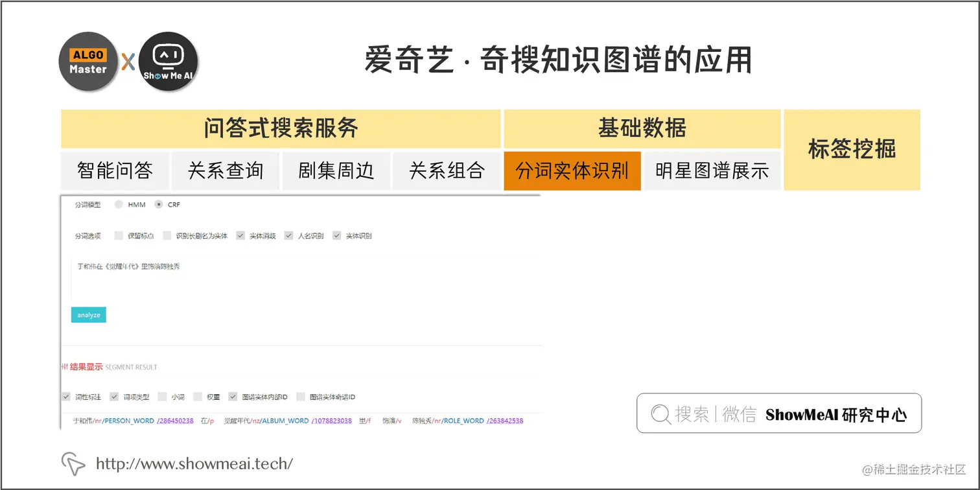Enable the 小词 display checkbox
Viewport: 980px width, 490px height.
(161, 397)
